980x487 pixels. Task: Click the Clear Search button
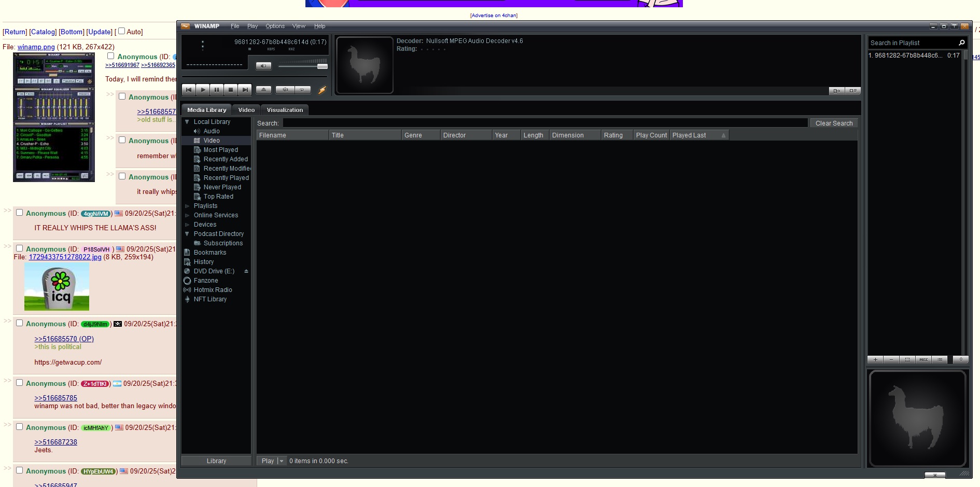(x=834, y=123)
